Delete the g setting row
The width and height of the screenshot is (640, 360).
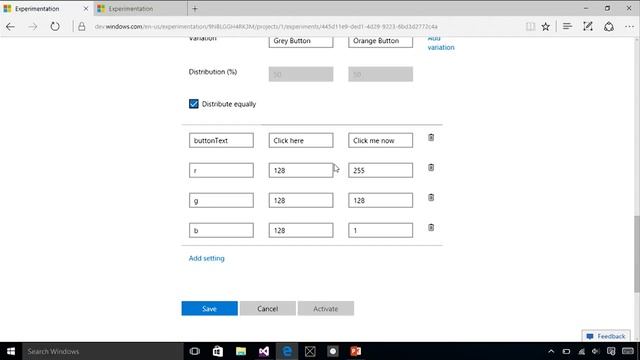(x=431, y=198)
